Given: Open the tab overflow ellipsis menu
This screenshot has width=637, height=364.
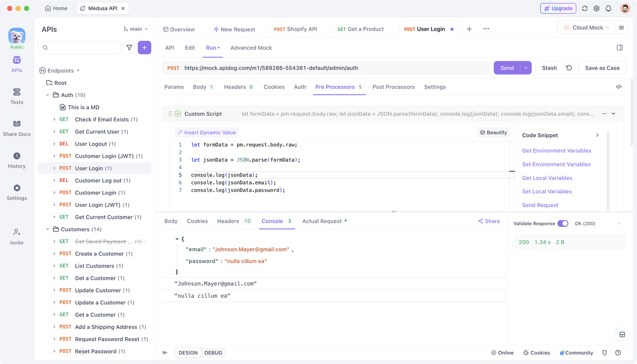Looking at the screenshot, I should (486, 29).
